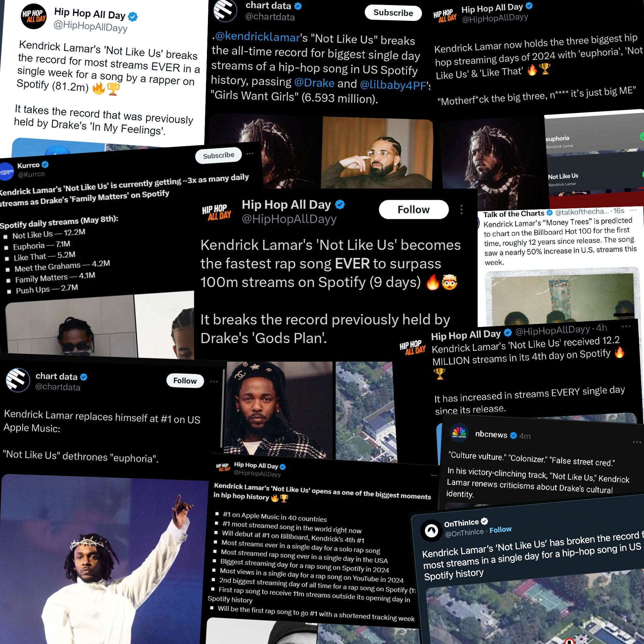The height and width of the screenshot is (644, 644).
Task: Follow chart data in the lower-left tweet
Action: coord(185,381)
